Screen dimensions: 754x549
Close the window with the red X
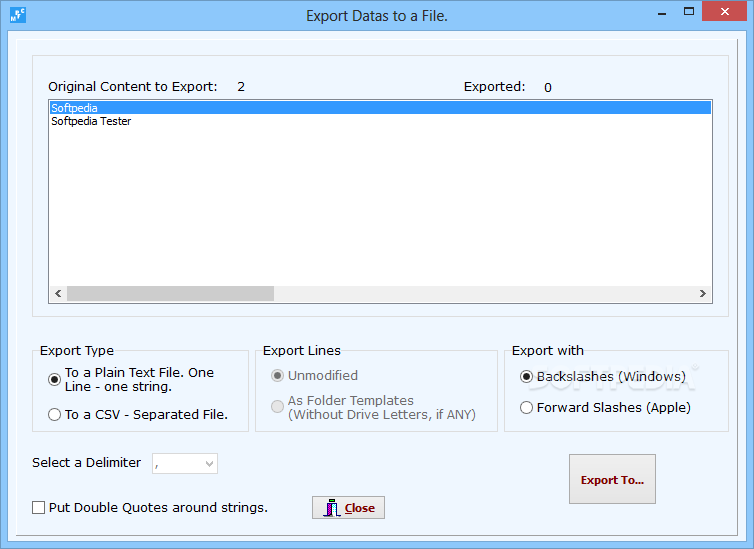[x=725, y=12]
